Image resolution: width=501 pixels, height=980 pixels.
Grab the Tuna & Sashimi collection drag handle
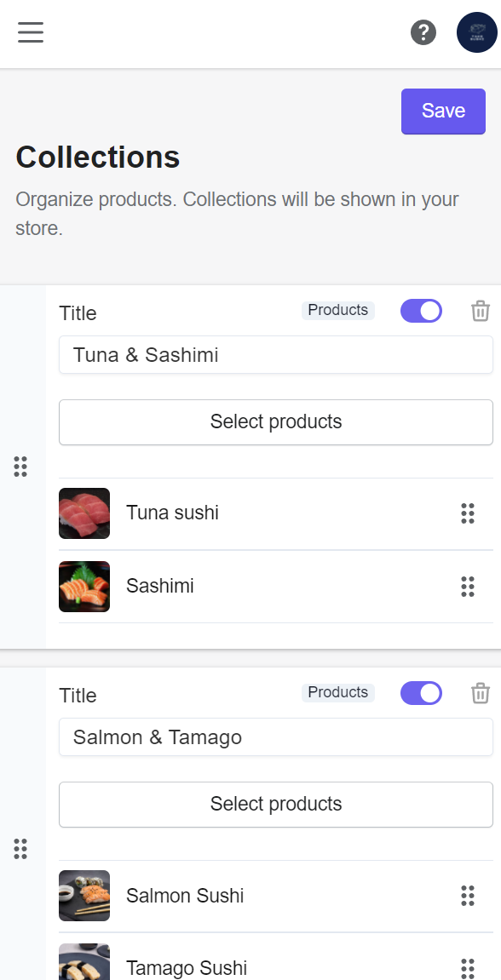20,467
